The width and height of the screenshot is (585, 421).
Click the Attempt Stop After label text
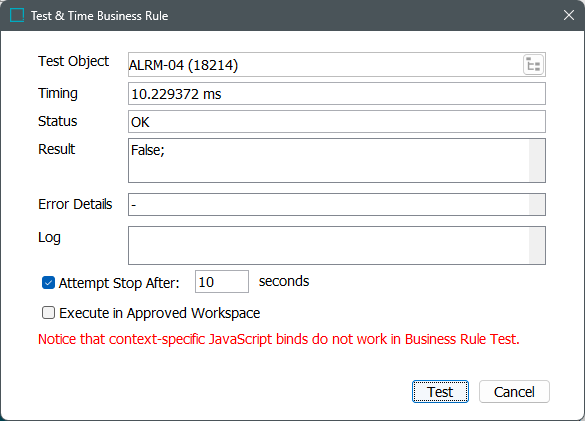click(x=119, y=283)
